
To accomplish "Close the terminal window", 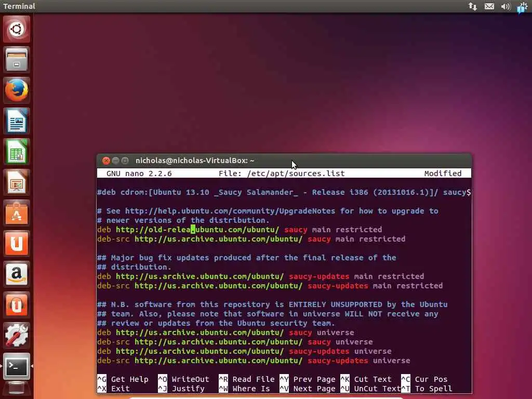I will point(106,161).
